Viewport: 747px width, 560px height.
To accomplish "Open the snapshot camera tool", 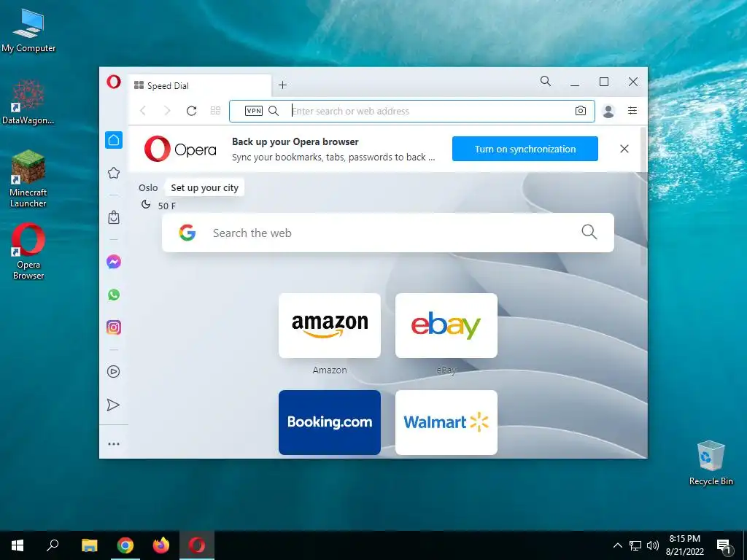I will pos(580,111).
